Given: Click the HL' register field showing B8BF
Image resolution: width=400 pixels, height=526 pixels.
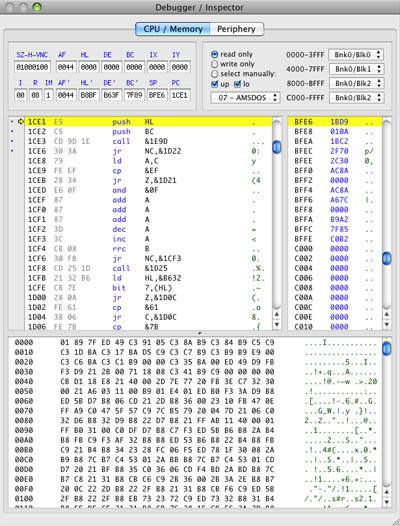Looking at the screenshot, I should tap(89, 95).
